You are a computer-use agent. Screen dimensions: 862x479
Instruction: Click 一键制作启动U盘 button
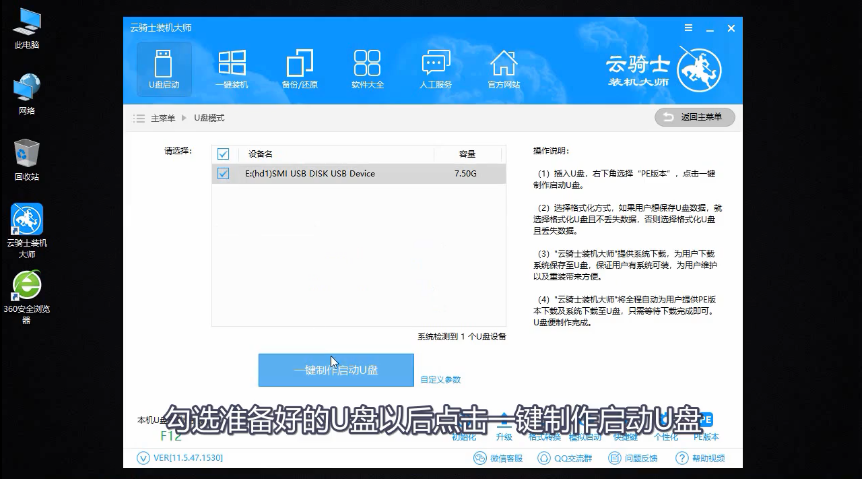(336, 370)
